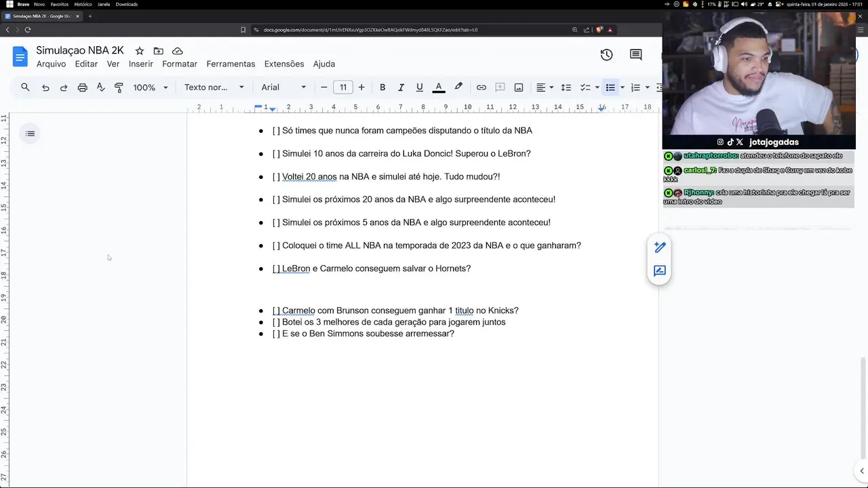The height and width of the screenshot is (488, 868).
Task: Open the paragraph style Texto normal dropdown
Action: 214,87
